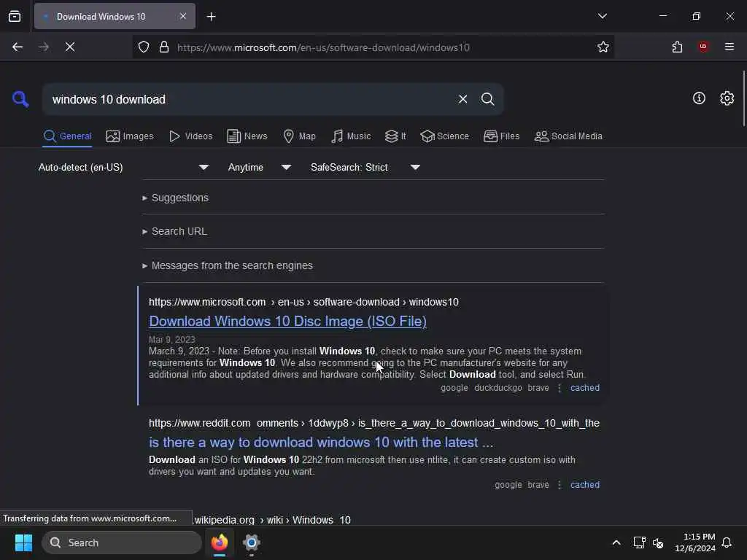Open the notifications bell icon

pos(727,542)
